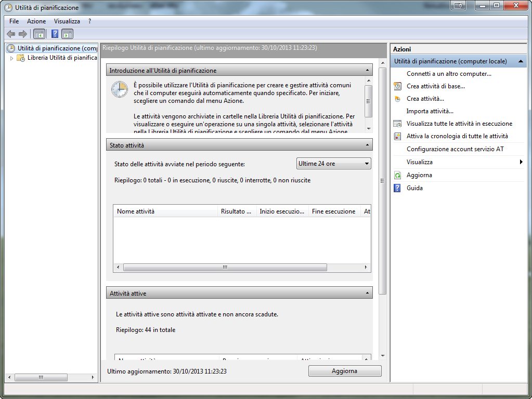Click the back arrow toolbar icon
Image resolution: width=532 pixels, height=399 pixels.
[x=10, y=34]
